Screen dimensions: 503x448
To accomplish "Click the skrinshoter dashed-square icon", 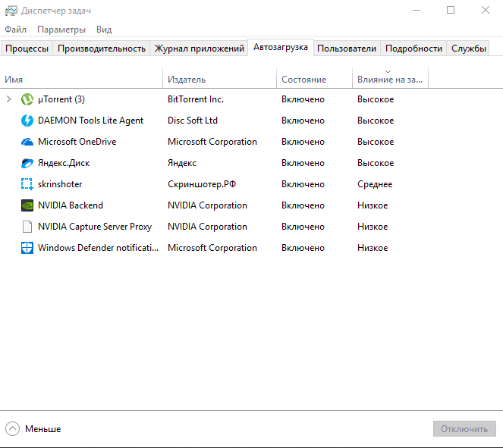I will click(27, 184).
